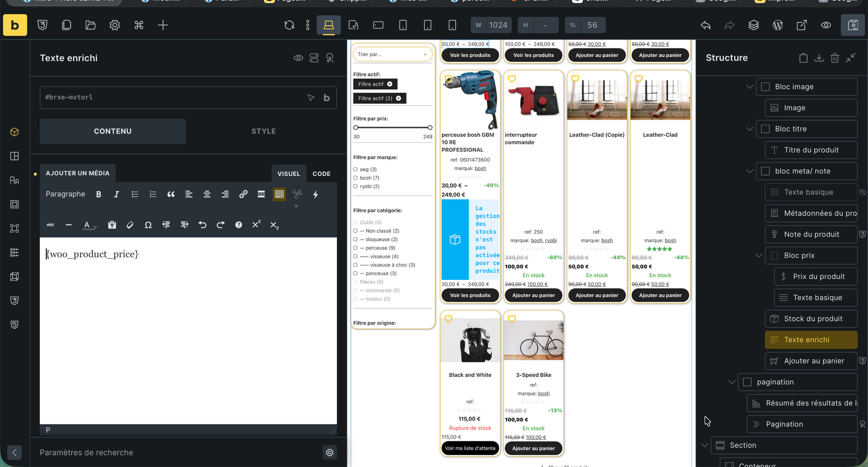The image size is (868, 467).
Task: Click the price filter slider right handle
Action: [430, 128]
